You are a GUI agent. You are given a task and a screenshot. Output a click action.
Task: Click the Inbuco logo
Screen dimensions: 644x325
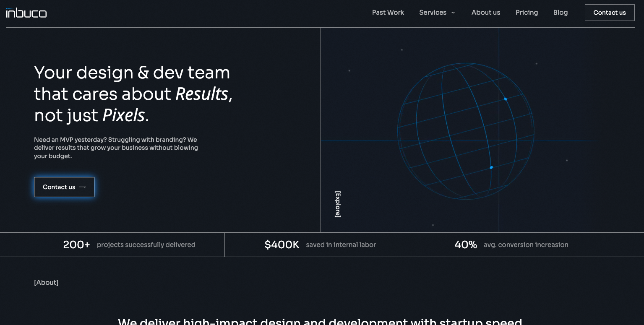pyautogui.click(x=26, y=13)
